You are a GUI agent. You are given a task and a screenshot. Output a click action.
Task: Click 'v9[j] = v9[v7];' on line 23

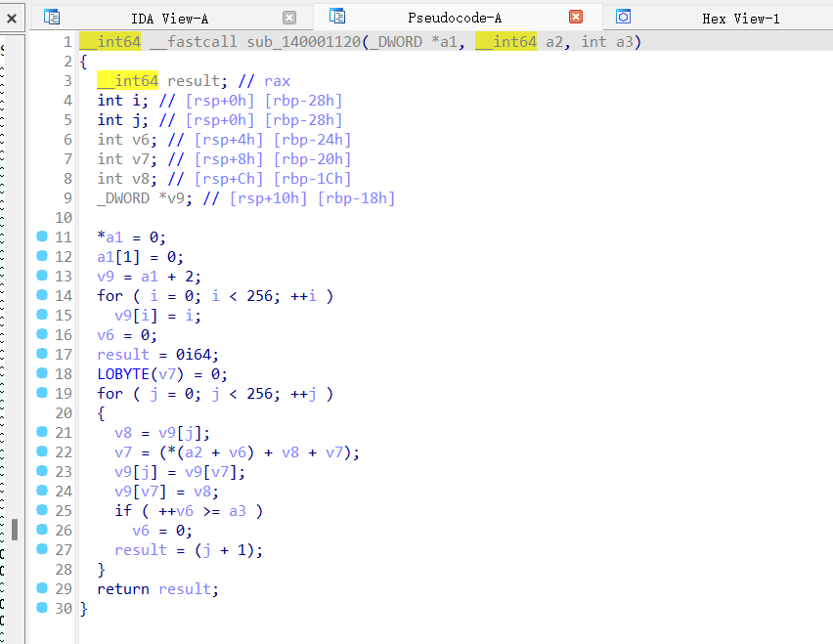click(x=180, y=472)
